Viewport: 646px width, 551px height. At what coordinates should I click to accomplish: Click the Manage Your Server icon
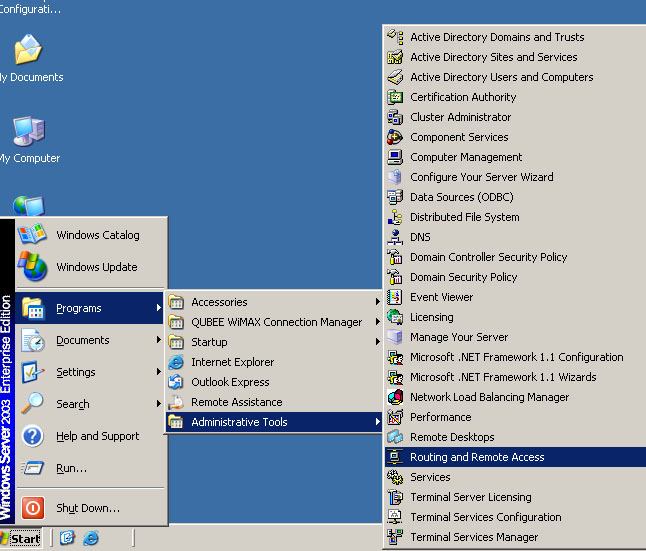coord(395,337)
